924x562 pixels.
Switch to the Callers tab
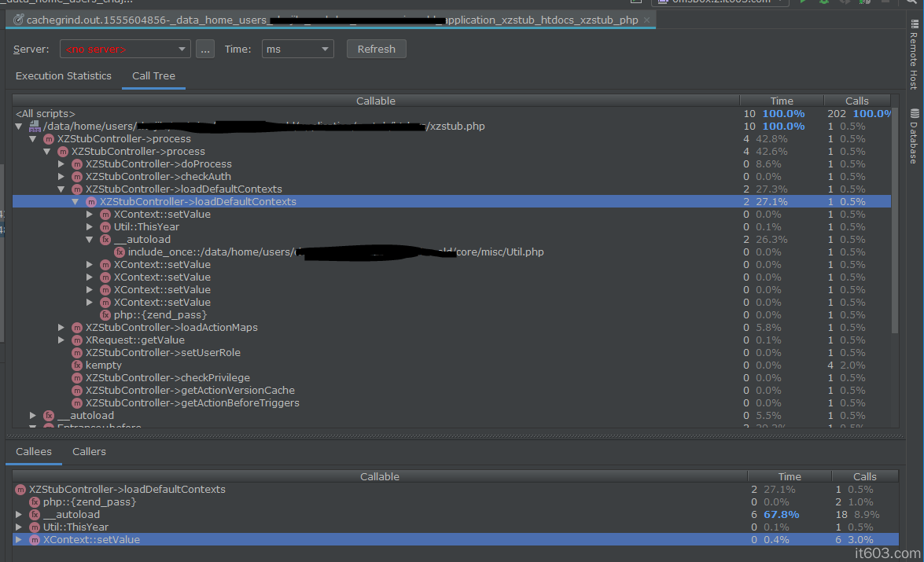(x=89, y=452)
